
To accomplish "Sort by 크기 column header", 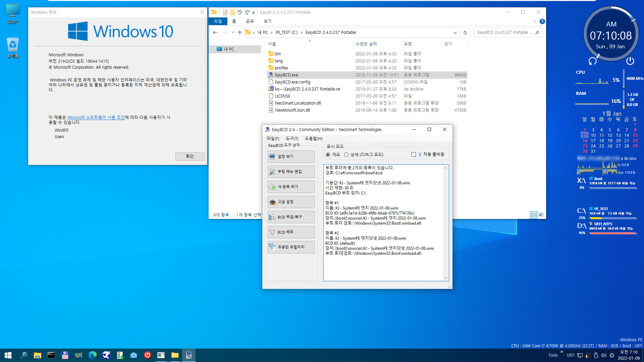I will tap(455, 44).
